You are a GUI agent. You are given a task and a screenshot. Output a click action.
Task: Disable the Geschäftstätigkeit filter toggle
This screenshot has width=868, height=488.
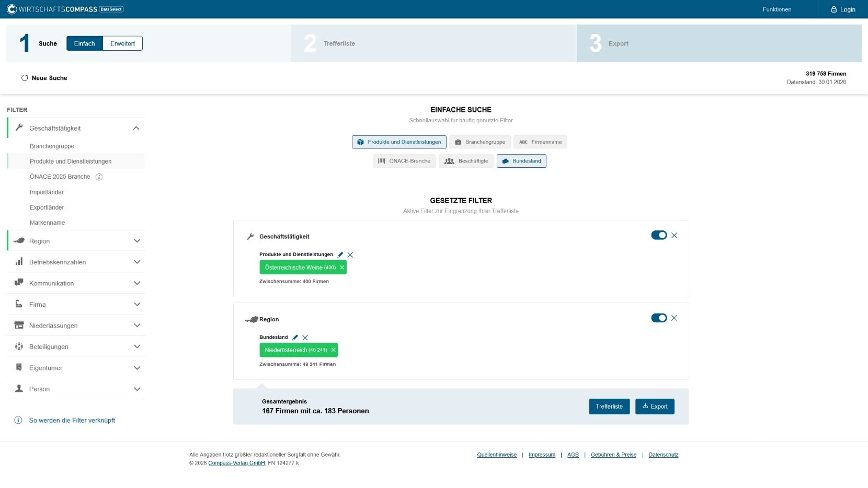point(659,236)
